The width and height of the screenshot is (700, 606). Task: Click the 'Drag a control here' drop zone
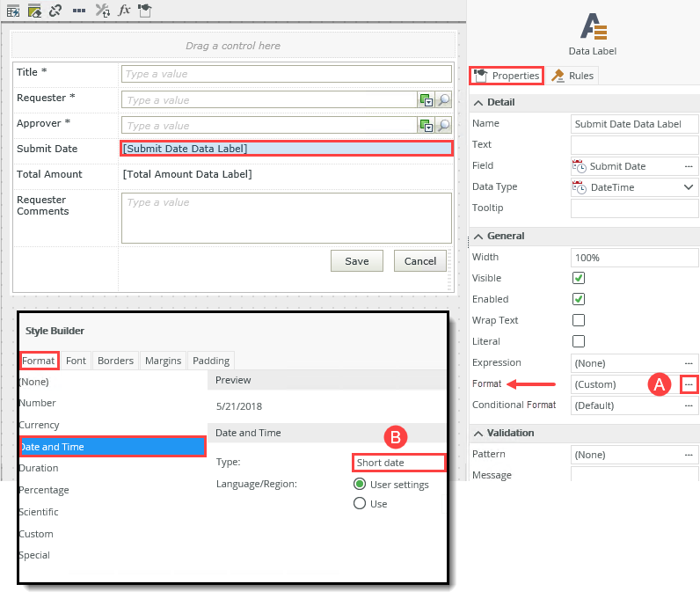(233, 46)
